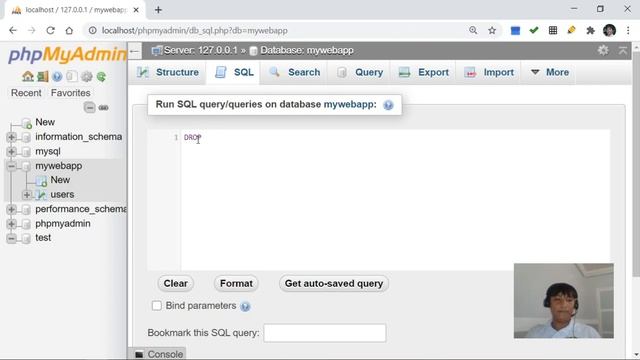Click the page vertical scrollbar
The image size is (640, 360).
click(636, 163)
